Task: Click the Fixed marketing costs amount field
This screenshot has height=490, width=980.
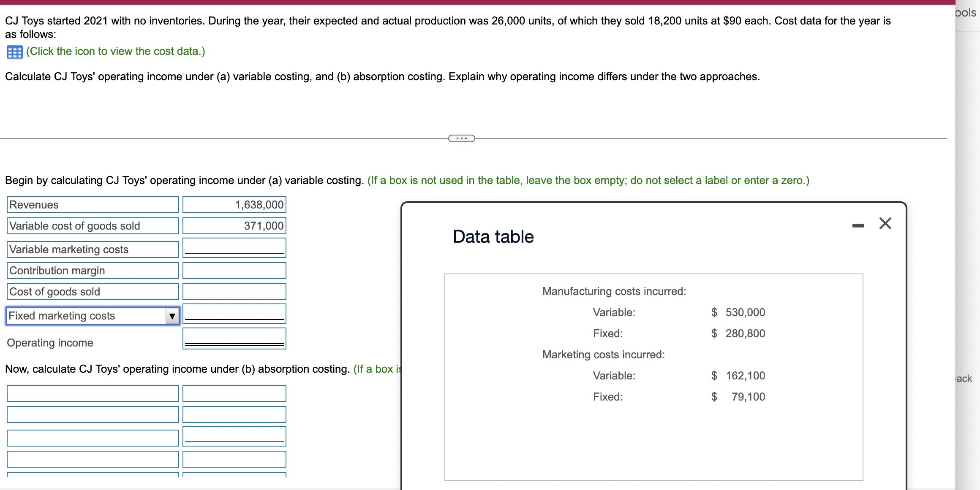Action: 234,314
